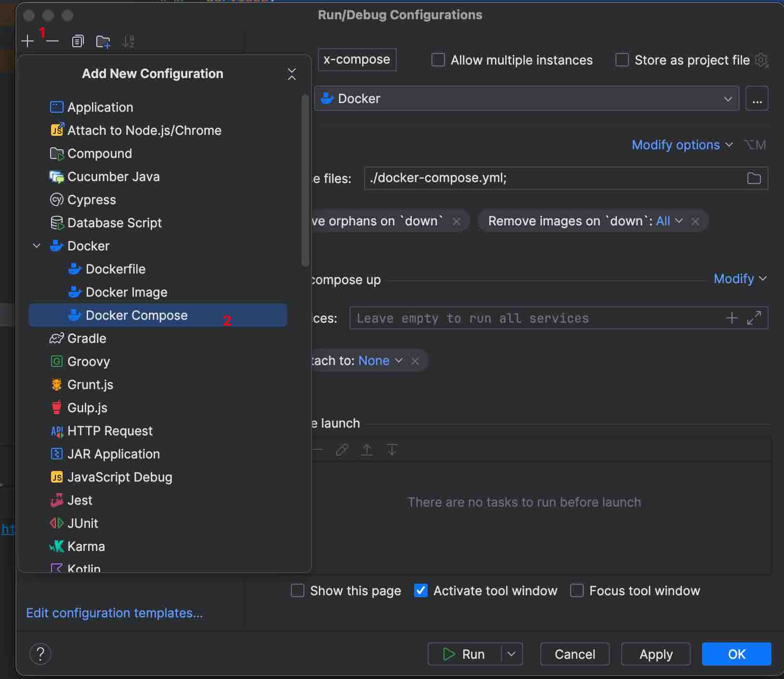
Task: Click the plus icon to add configuration
Action: (27, 41)
